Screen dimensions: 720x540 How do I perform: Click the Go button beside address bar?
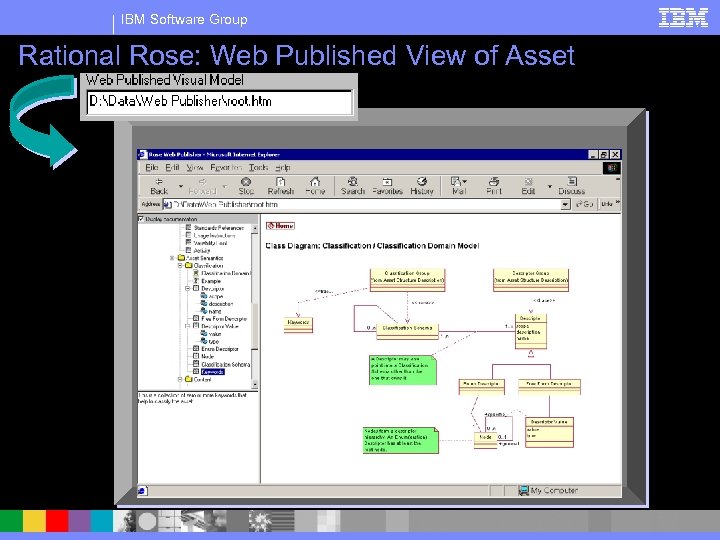click(585, 204)
